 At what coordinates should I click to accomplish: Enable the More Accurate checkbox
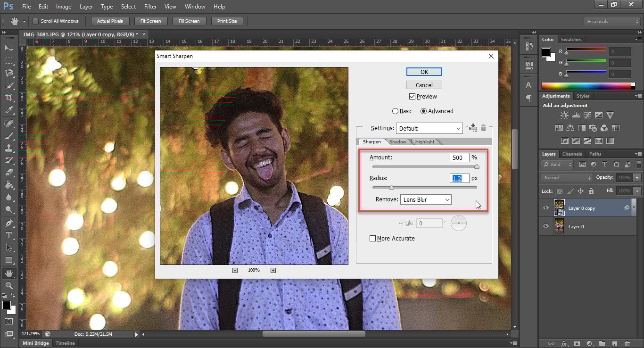(x=373, y=239)
